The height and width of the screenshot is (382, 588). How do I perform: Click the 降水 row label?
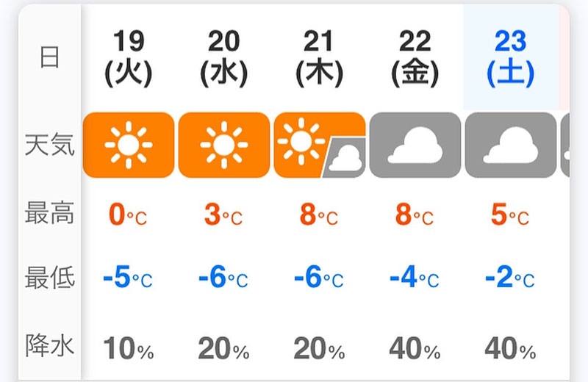pyautogui.click(x=49, y=345)
